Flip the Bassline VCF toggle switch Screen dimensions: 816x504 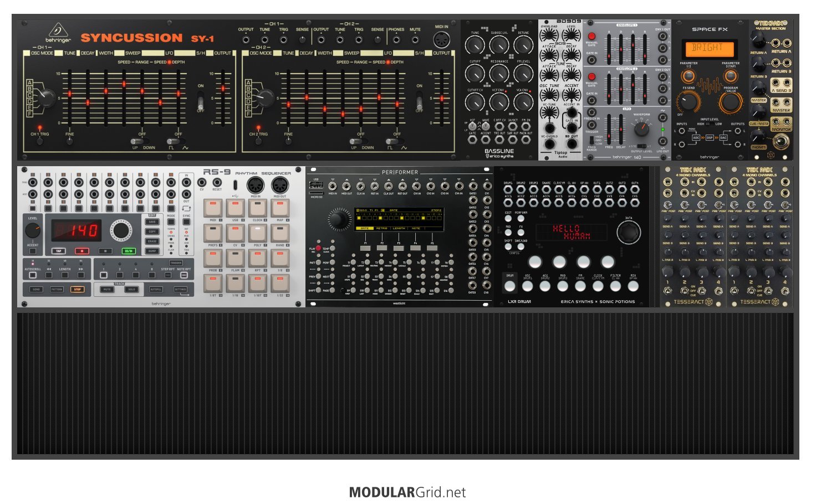[x=473, y=126]
